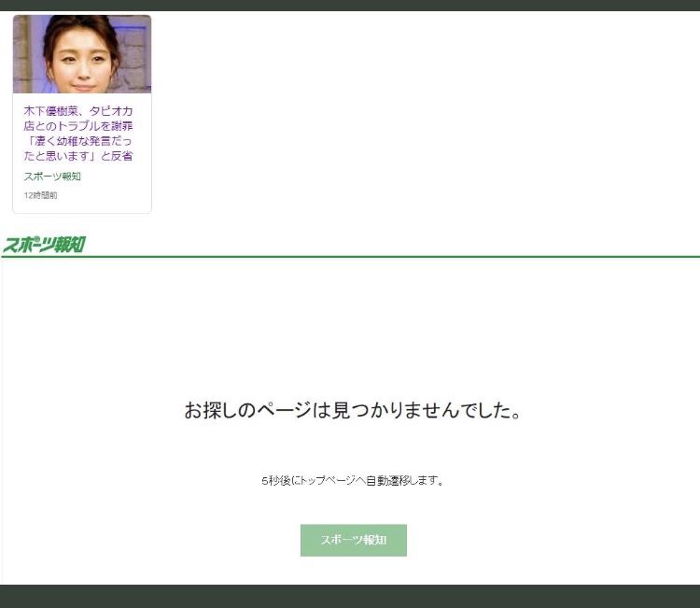
Task: Click the お探しのページは見つかりませんでした heading
Action: (352, 410)
